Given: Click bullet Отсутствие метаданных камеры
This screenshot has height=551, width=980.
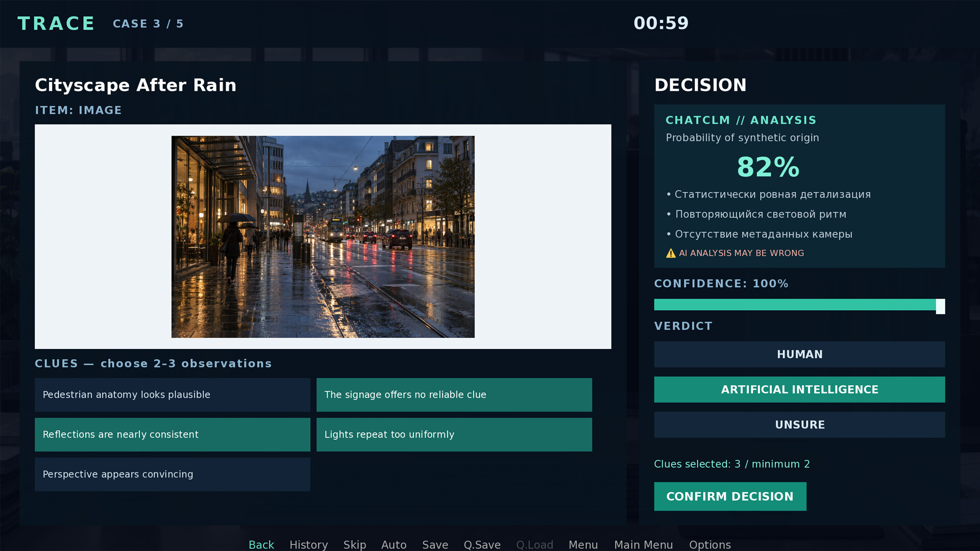Looking at the screenshot, I should (x=759, y=234).
